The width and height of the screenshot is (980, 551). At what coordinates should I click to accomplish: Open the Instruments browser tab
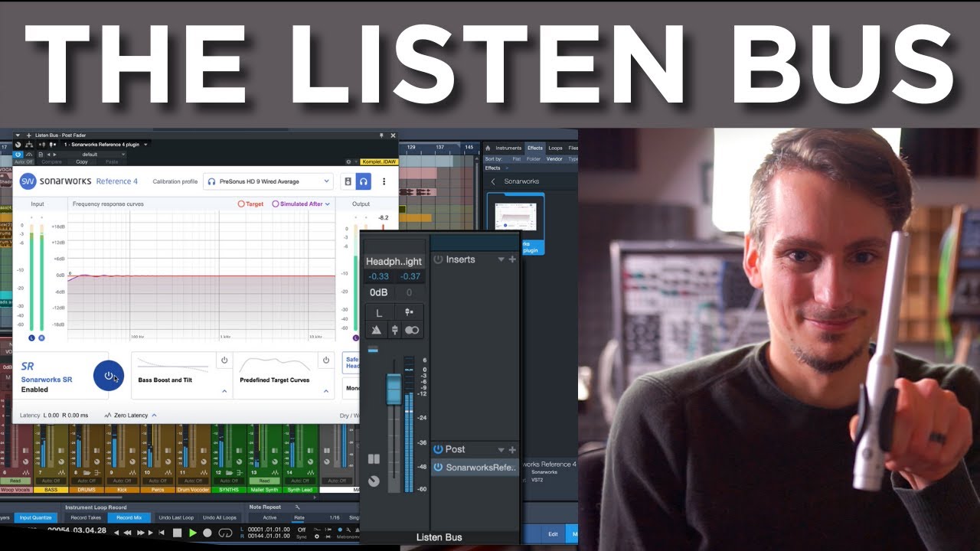click(508, 148)
